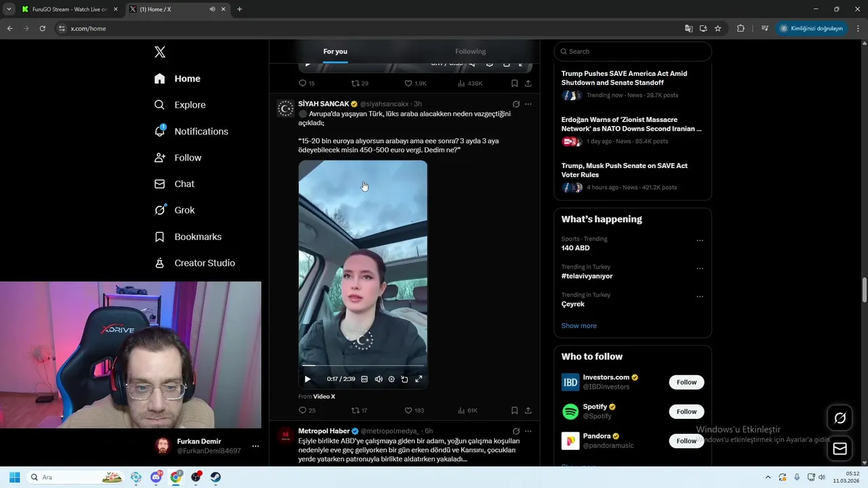This screenshot has height=488, width=868.
Task: Mute the video volume
Action: 378,380
